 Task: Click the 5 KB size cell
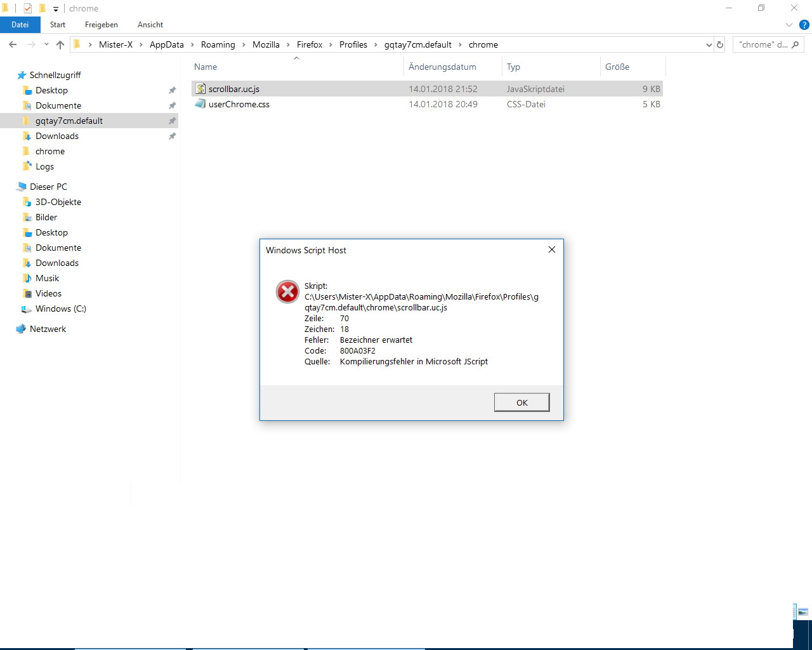652,104
